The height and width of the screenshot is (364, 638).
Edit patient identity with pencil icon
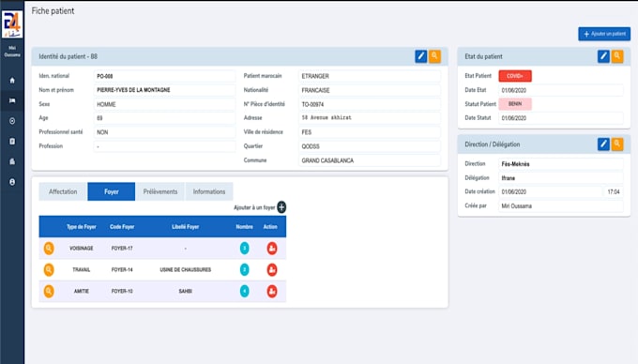tap(420, 56)
